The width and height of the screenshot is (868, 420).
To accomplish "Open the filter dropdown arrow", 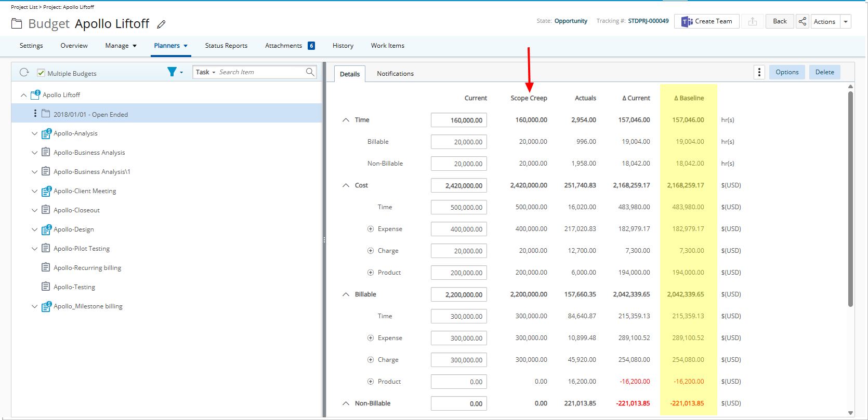I will coord(181,73).
